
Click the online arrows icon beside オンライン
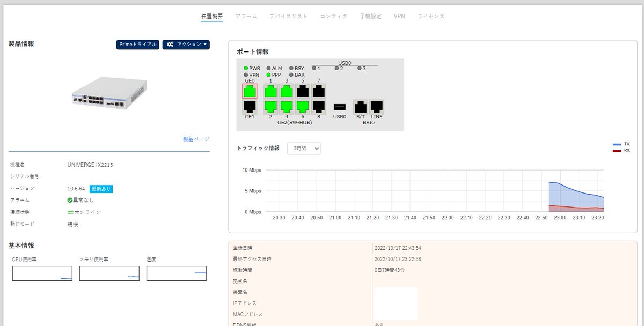tap(70, 212)
